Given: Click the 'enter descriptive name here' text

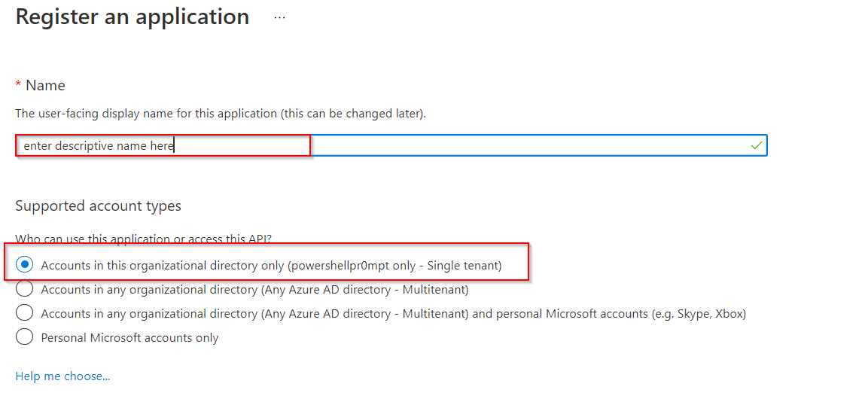Looking at the screenshot, I should tap(98, 146).
